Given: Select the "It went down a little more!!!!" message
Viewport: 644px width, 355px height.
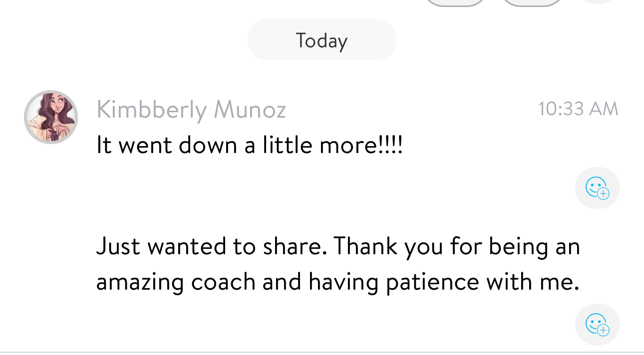Looking at the screenshot, I should (249, 146).
